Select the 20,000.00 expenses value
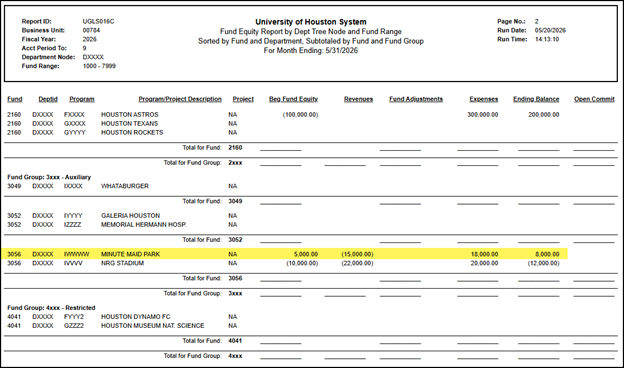 (484, 263)
